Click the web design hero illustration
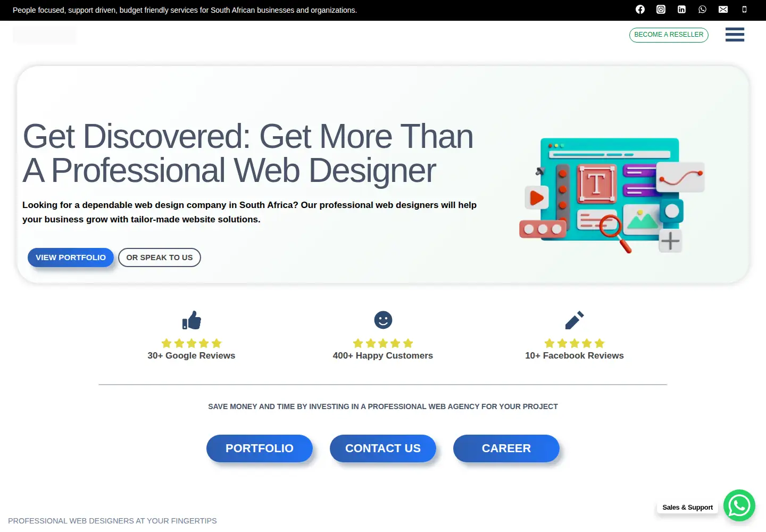This screenshot has width=766, height=532. click(x=612, y=195)
